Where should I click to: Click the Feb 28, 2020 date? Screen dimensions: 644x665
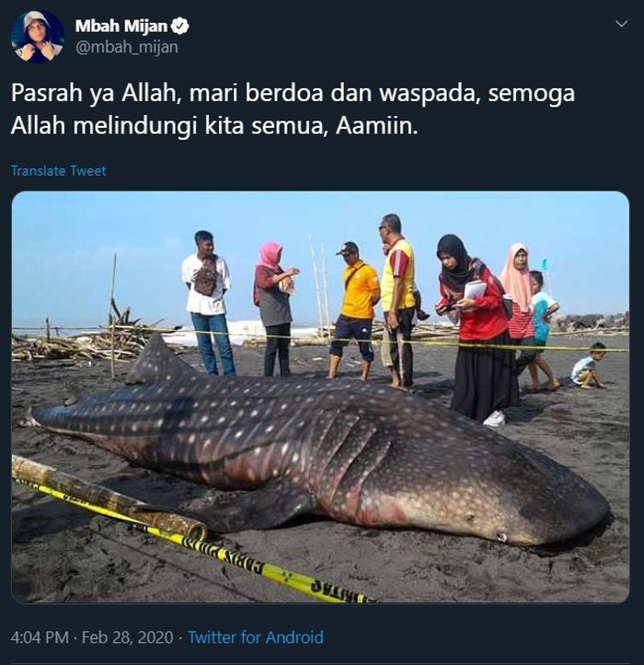click(x=127, y=637)
